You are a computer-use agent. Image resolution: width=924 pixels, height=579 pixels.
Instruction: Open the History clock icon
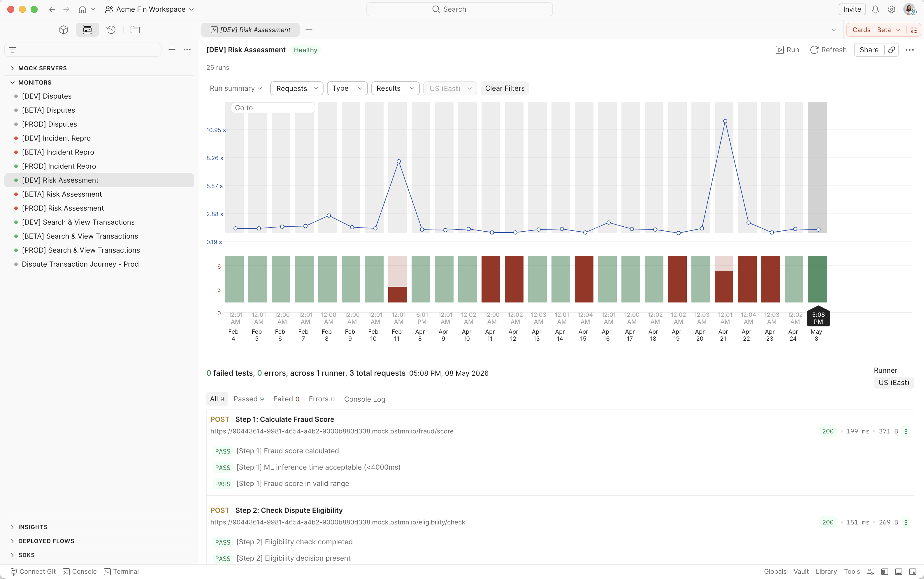(x=111, y=29)
